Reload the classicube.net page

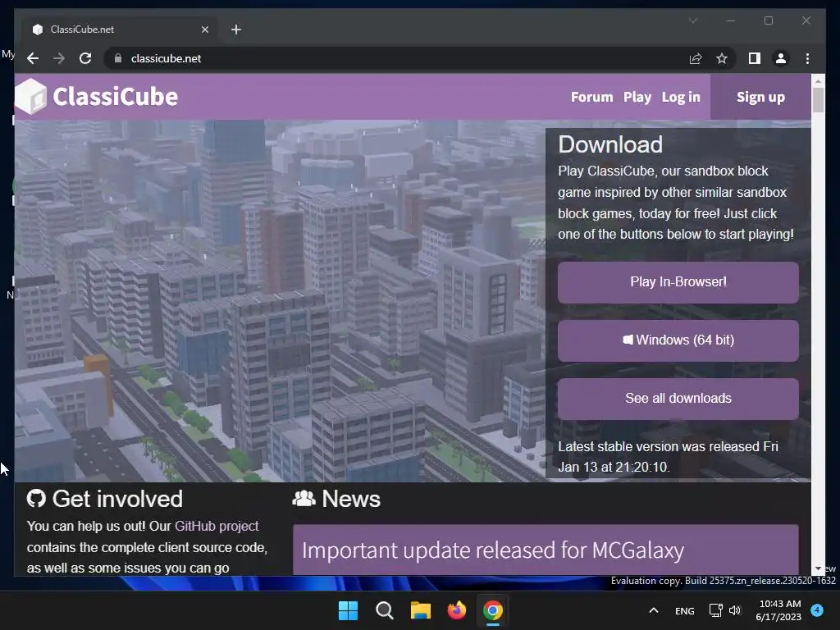[85, 58]
